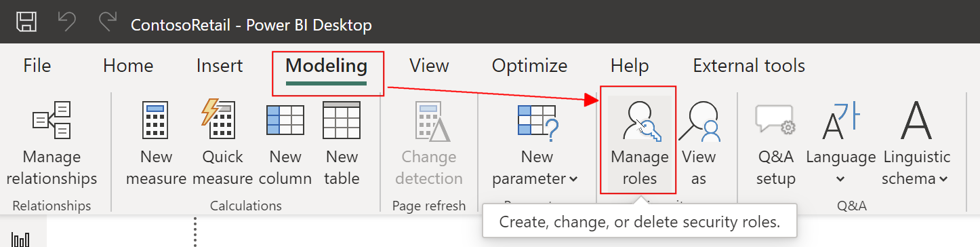
Task: Click Change detection in Page refresh
Action: [x=429, y=144]
